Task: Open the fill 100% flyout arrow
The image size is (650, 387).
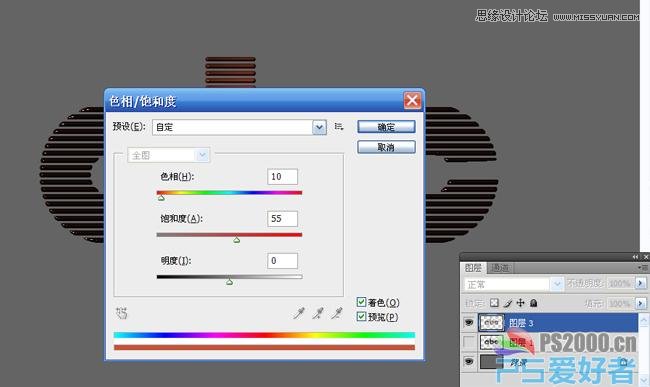Action: click(640, 303)
